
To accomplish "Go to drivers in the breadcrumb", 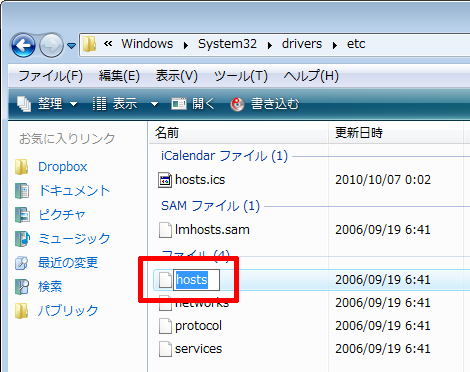I will pos(302,44).
